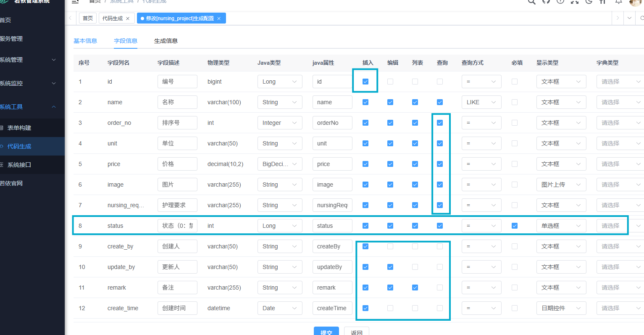Close the 修改[nursing_project]生成配置 tab
Viewport: 644px width, 335px height.
[x=219, y=18]
